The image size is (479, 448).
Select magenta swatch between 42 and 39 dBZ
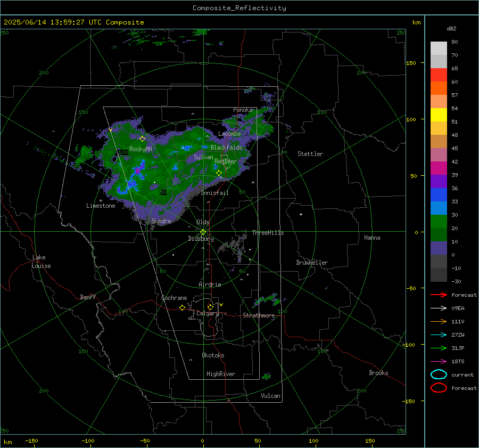point(439,168)
